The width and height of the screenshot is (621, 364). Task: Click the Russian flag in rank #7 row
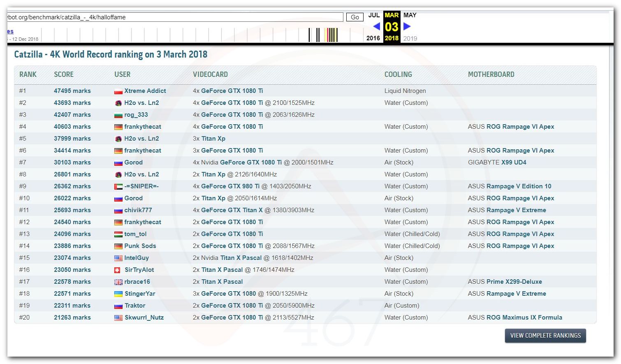tap(118, 163)
